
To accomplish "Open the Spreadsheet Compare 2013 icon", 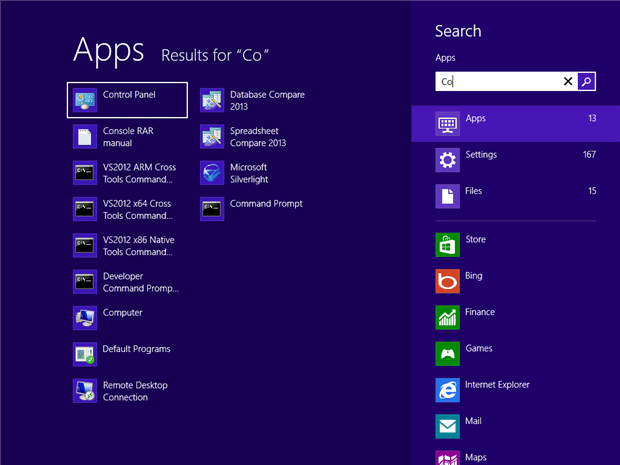I will tap(212, 137).
